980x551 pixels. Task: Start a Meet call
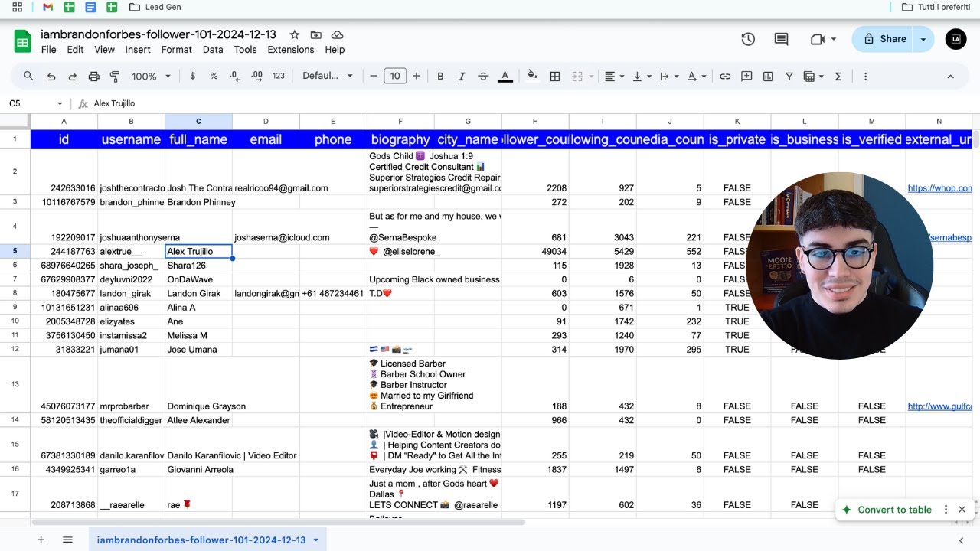coord(822,39)
